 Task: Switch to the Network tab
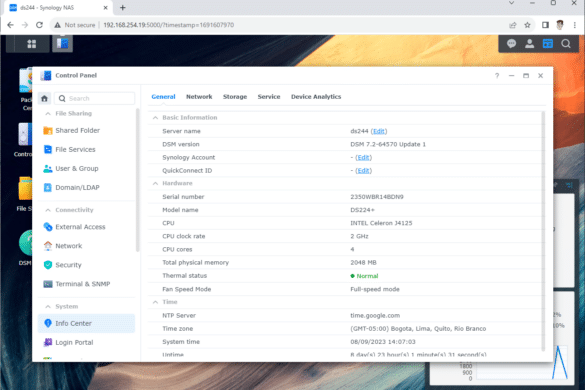coord(199,97)
